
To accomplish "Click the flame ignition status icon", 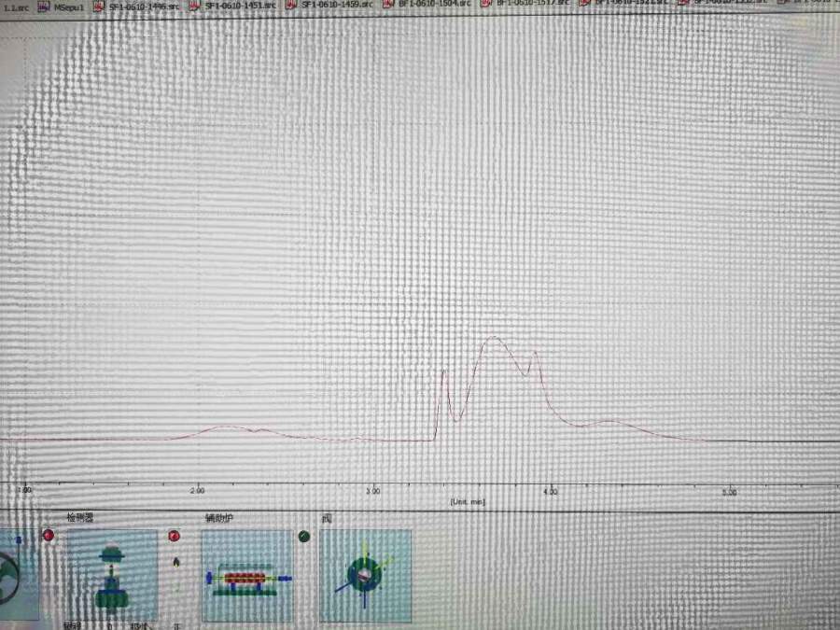I will click(x=176, y=562).
